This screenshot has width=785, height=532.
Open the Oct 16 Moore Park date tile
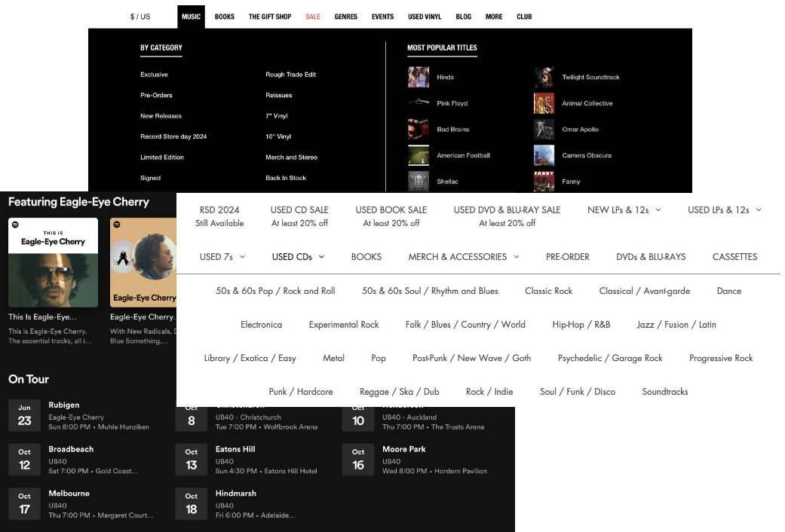pos(358,460)
